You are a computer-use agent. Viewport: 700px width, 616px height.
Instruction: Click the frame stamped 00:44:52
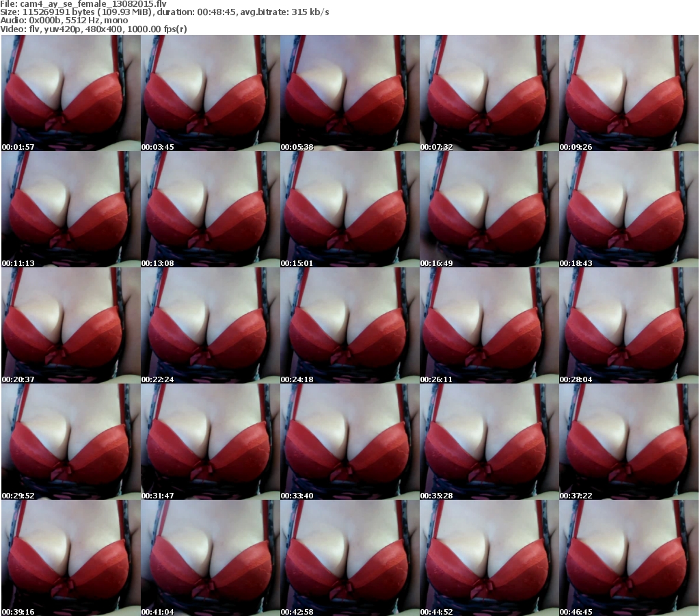(489, 558)
